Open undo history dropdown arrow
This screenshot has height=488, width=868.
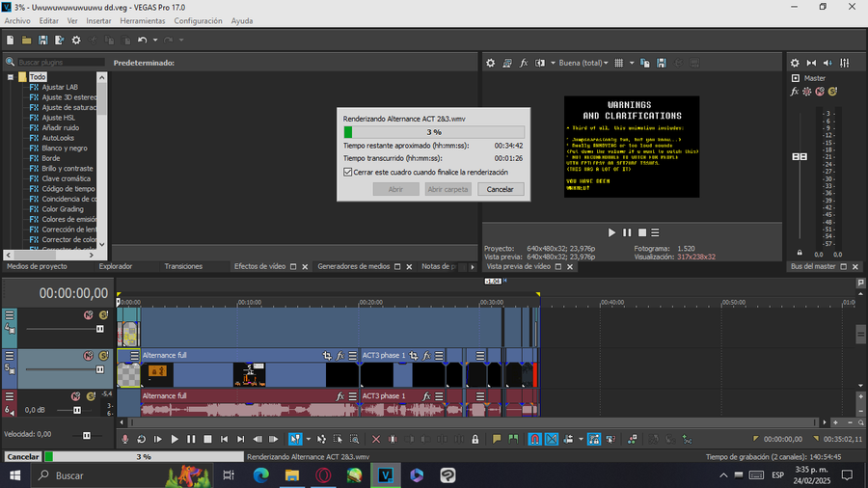[155, 40]
